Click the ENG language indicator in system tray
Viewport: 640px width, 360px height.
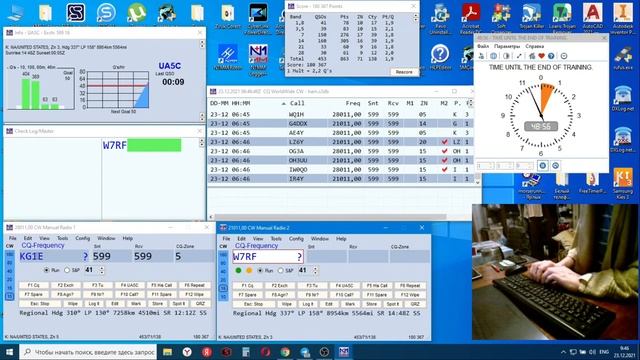coord(604,352)
